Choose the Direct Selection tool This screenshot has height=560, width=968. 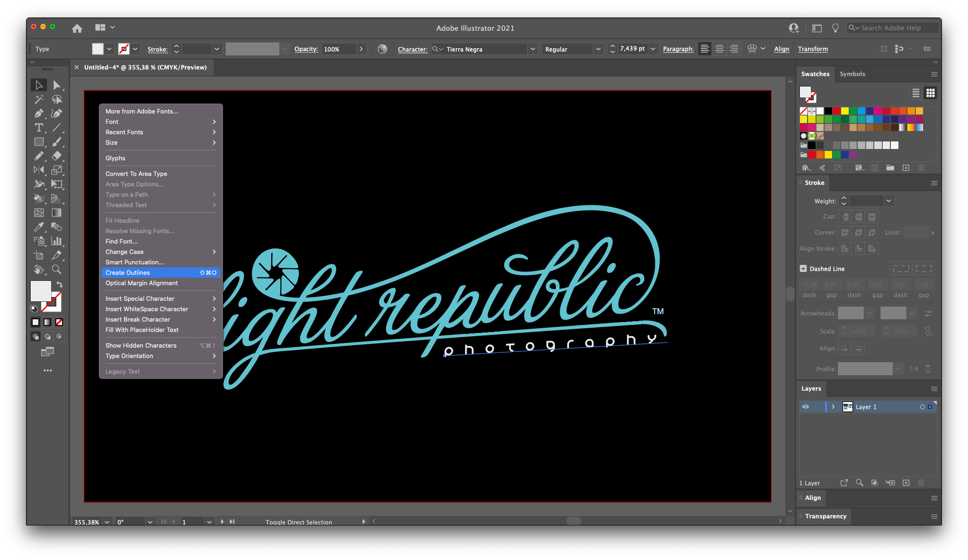tap(56, 85)
